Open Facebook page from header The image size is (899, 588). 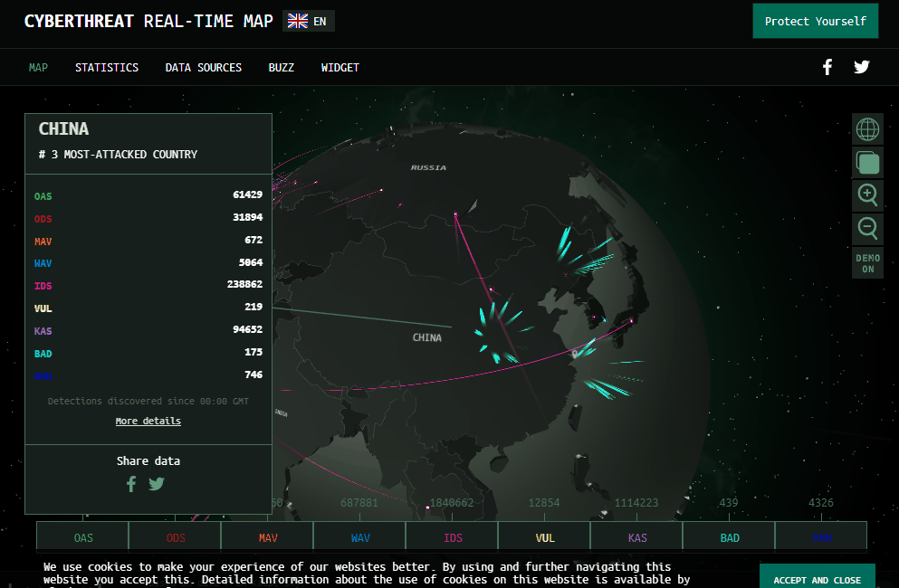[x=827, y=67]
